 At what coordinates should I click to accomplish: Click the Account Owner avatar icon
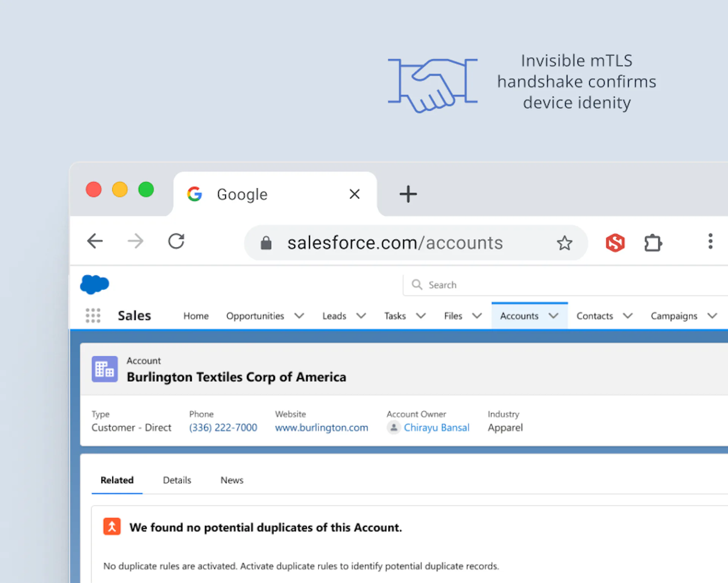point(394,428)
